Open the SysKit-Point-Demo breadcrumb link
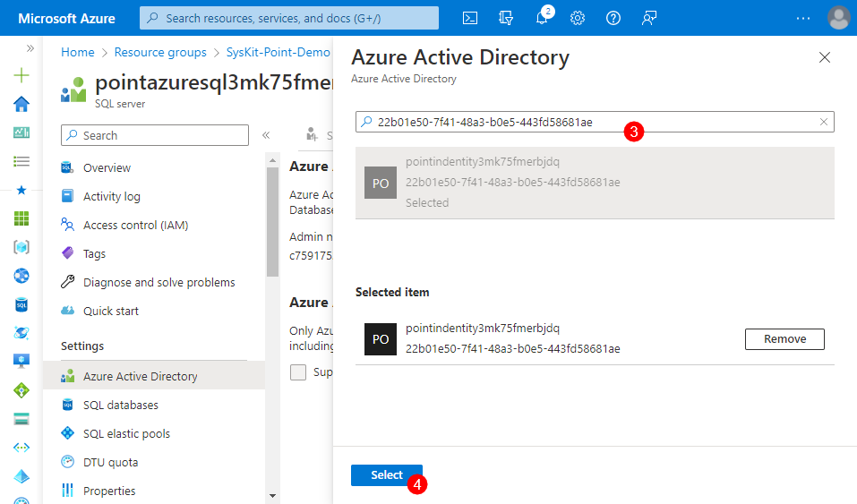 (x=279, y=52)
